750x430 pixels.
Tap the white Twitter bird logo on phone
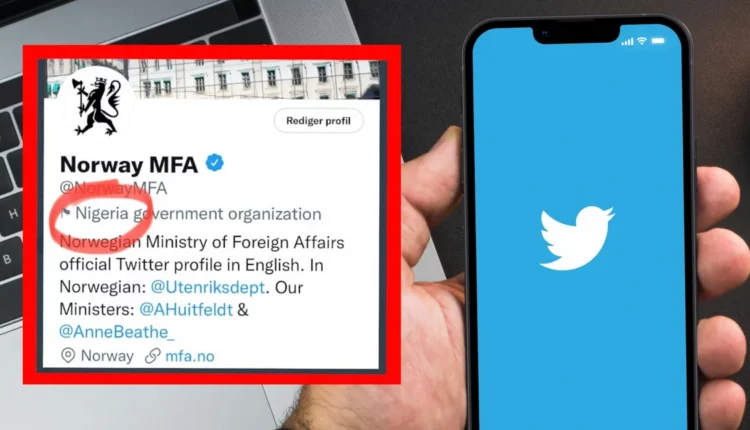[577, 238]
